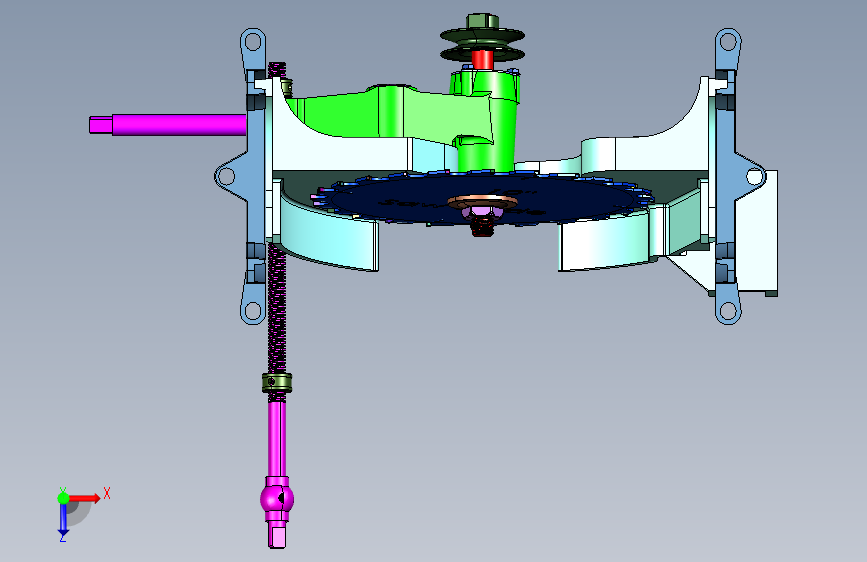This screenshot has height=562, width=867.
Task: Select the dark green V-belt pulley at the top
Action: click(x=482, y=45)
